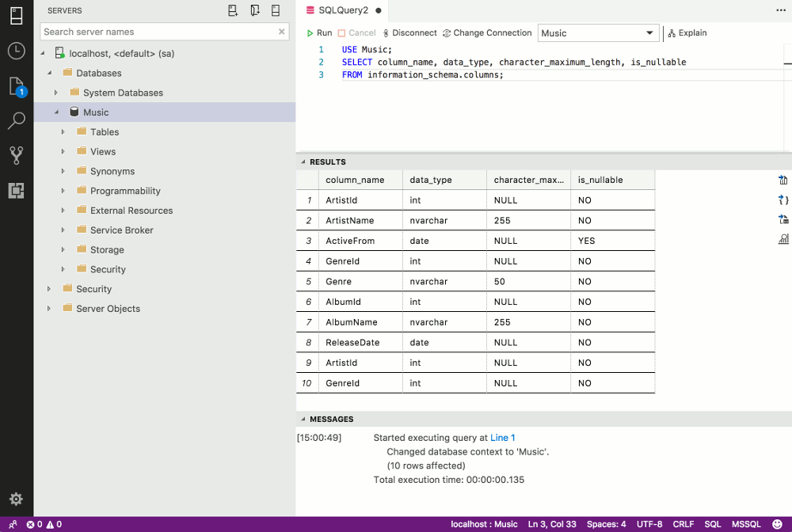View results as chart
792x532 pixels.
[x=782, y=238]
